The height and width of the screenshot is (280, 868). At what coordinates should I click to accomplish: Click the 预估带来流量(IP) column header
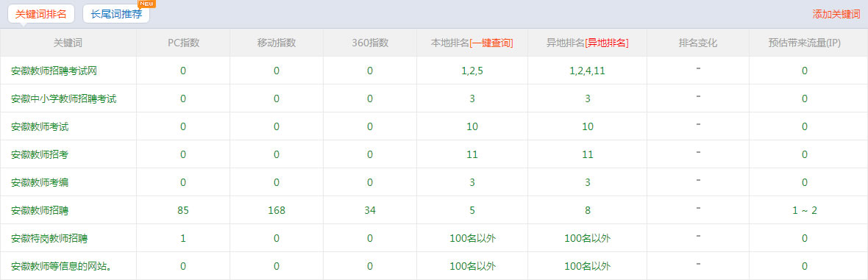click(x=804, y=43)
